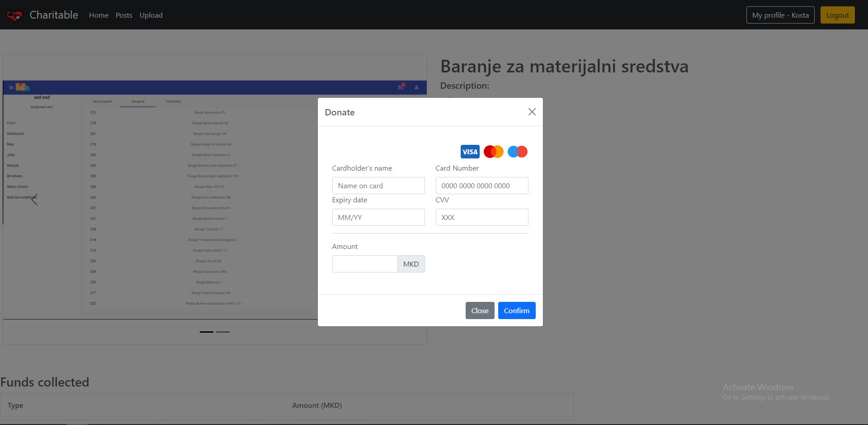Click the Visa card icon
Image resolution: width=868 pixels, height=425 pixels.
(470, 152)
